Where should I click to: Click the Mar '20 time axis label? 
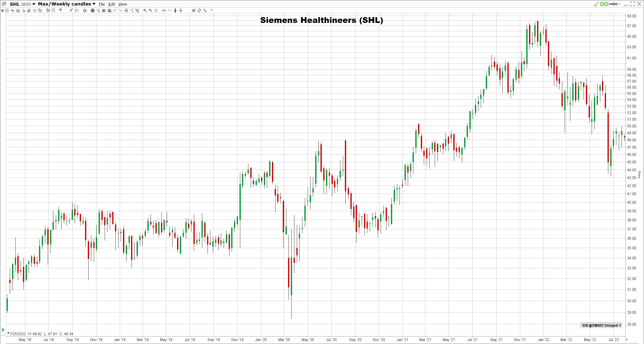[284, 340]
